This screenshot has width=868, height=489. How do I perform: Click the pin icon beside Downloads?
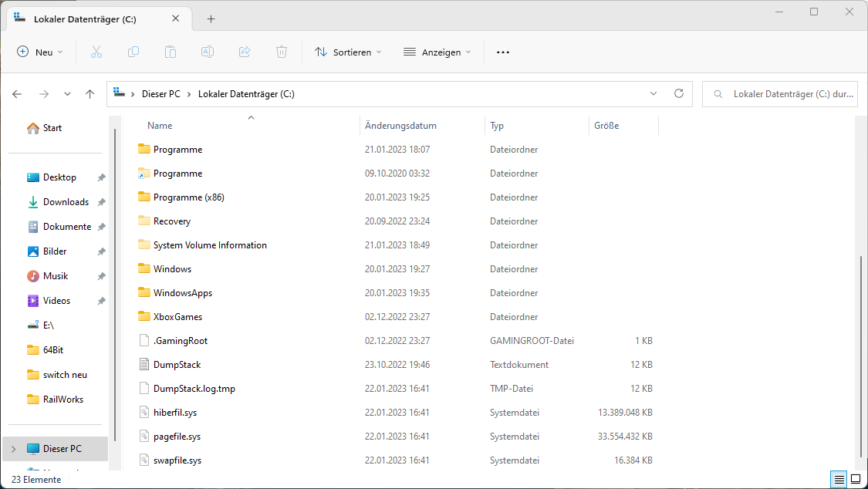101,202
